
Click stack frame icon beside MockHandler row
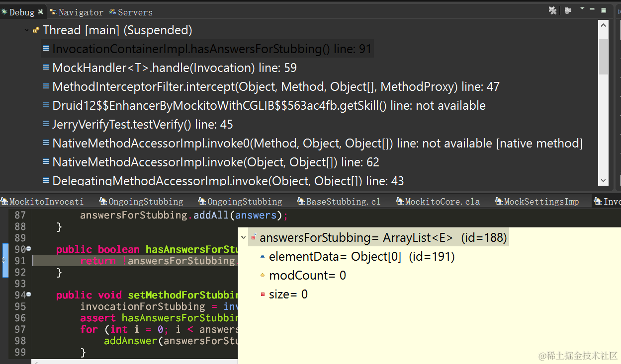pyautogui.click(x=46, y=68)
